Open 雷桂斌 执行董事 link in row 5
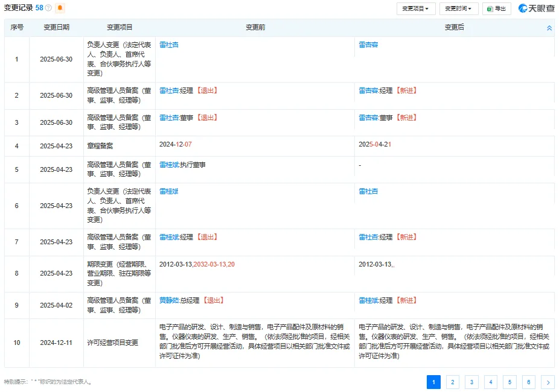Viewport: 559px width, 392px height. [169, 165]
